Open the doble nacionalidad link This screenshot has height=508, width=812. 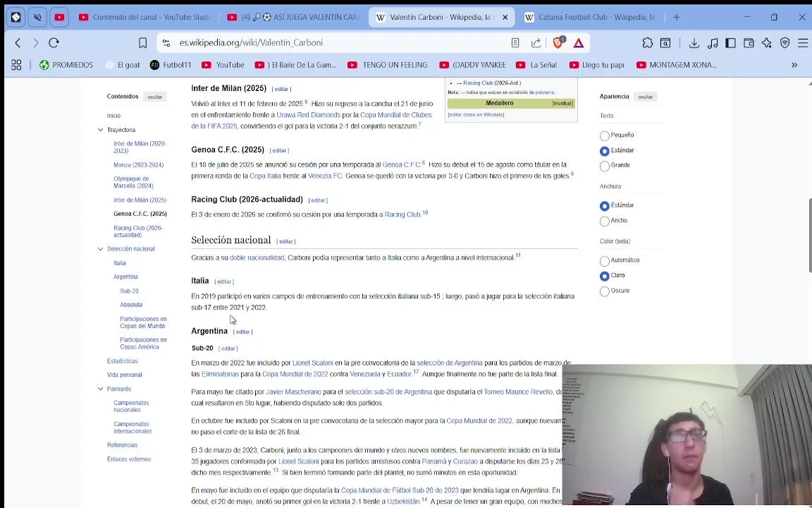[x=257, y=258]
